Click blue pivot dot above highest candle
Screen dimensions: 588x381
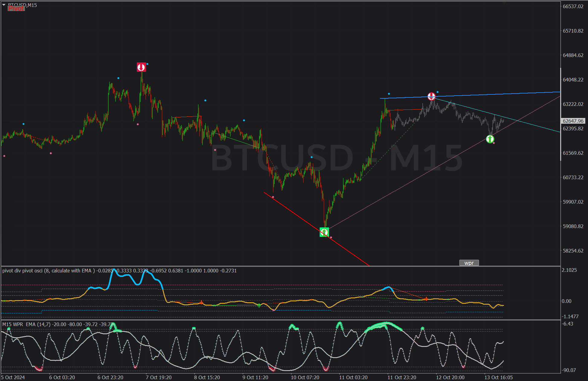[x=147, y=64]
